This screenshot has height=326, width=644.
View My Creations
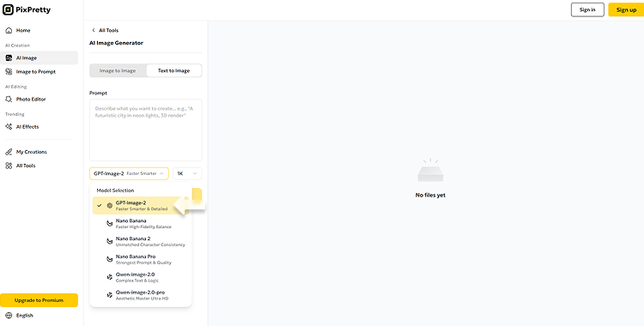[39, 152]
